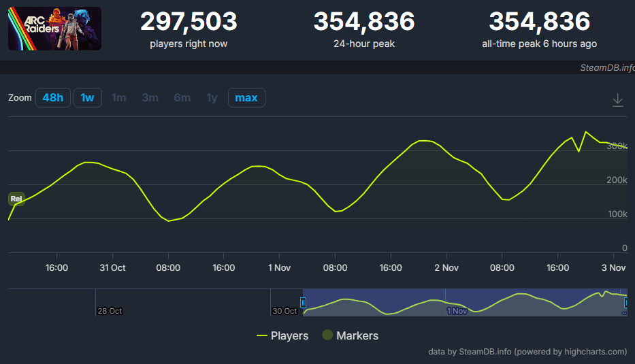This screenshot has height=364, width=635.
Task: Toggle the Players series in legend
Action: click(282, 335)
